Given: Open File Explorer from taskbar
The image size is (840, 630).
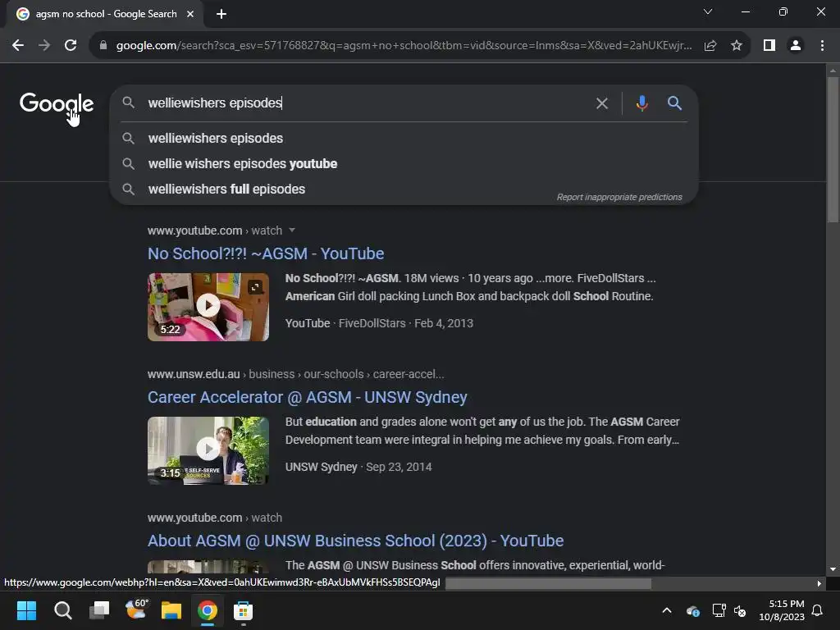Looking at the screenshot, I should 171,610.
